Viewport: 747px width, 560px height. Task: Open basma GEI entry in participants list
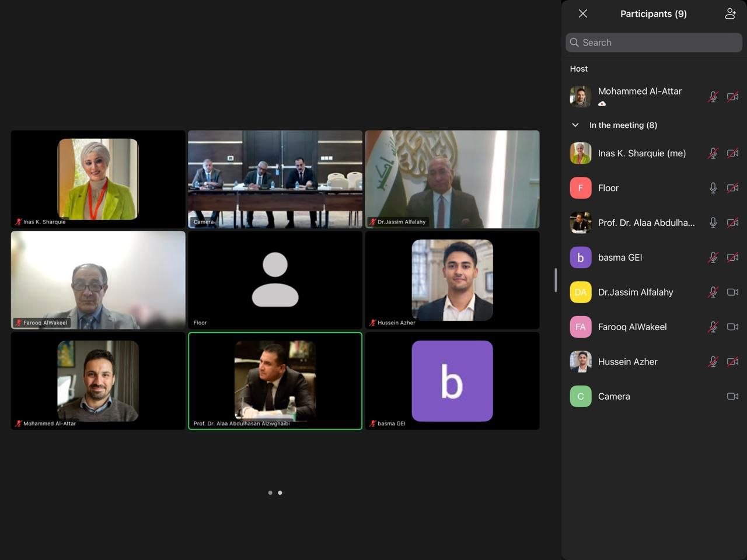pos(654,257)
